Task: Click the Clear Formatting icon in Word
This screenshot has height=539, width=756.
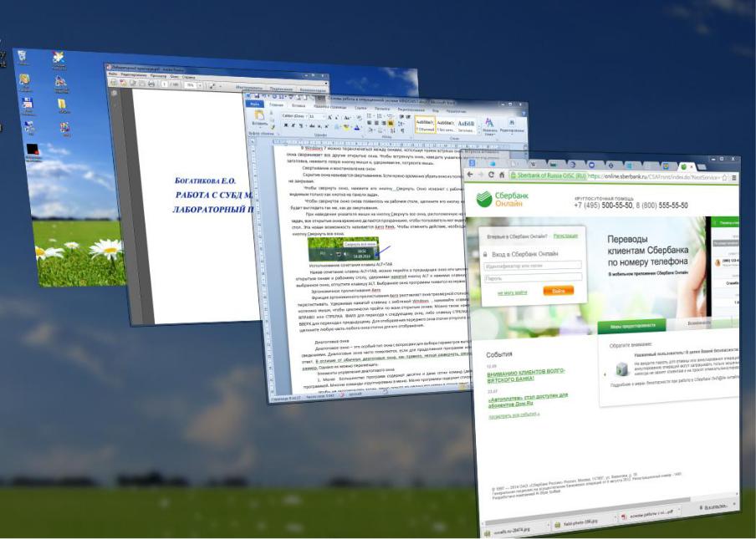Action: pos(360,117)
